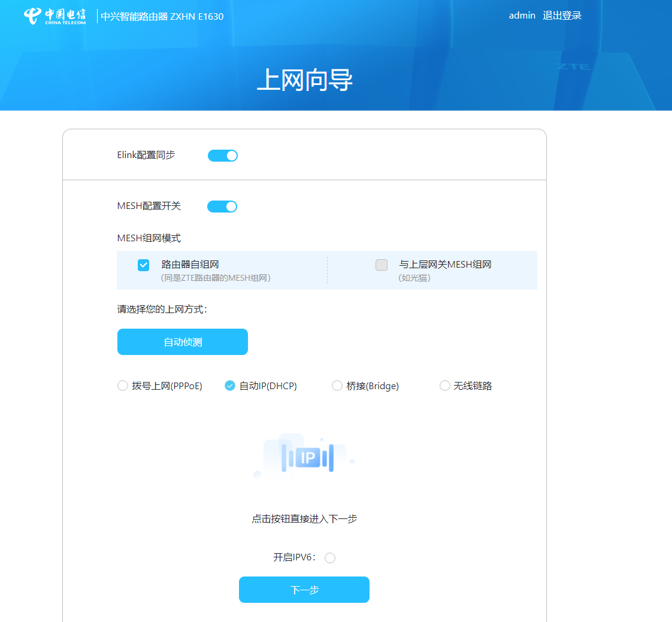
Task: Select the 桥接(Bridge) radio option
Action: point(337,386)
